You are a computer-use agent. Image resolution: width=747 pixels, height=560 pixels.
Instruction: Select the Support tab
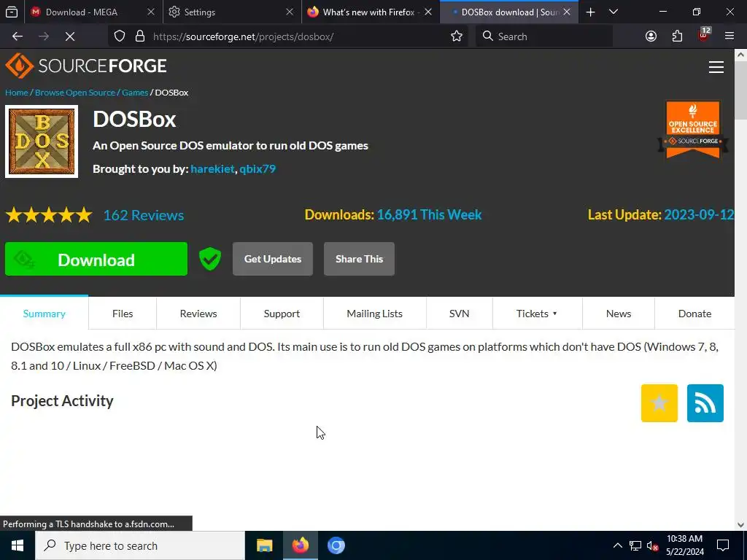[282, 314]
